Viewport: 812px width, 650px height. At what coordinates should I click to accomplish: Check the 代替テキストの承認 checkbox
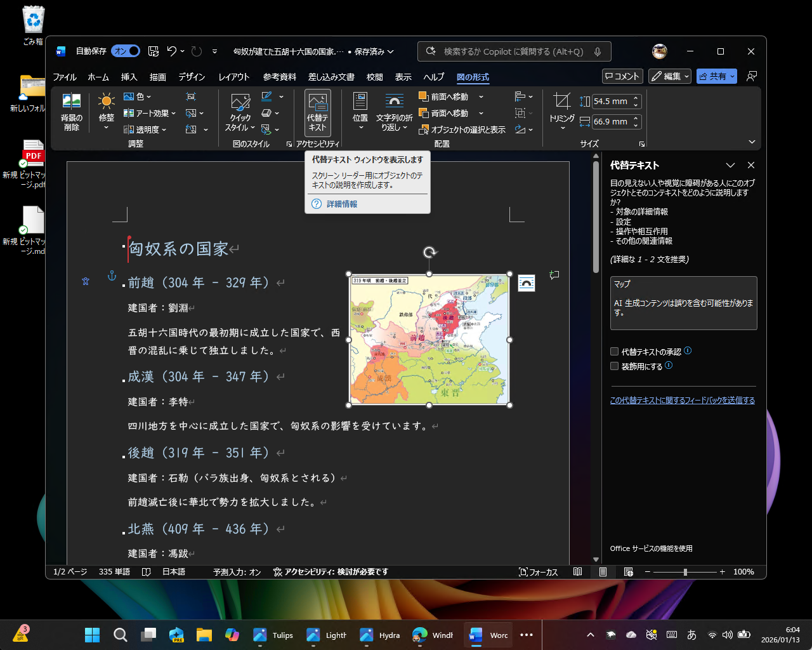pos(614,350)
